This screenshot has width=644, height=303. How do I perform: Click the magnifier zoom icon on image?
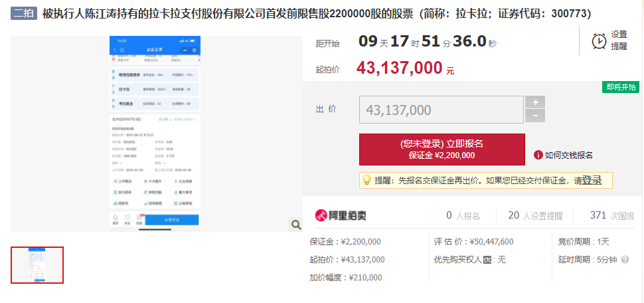click(296, 225)
